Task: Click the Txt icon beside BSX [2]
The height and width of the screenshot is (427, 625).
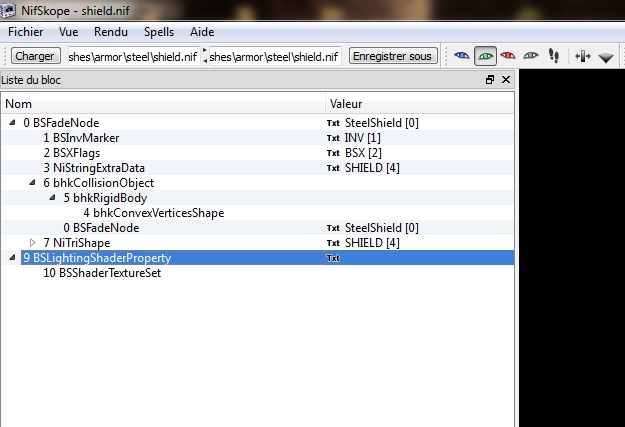Action: pos(333,153)
